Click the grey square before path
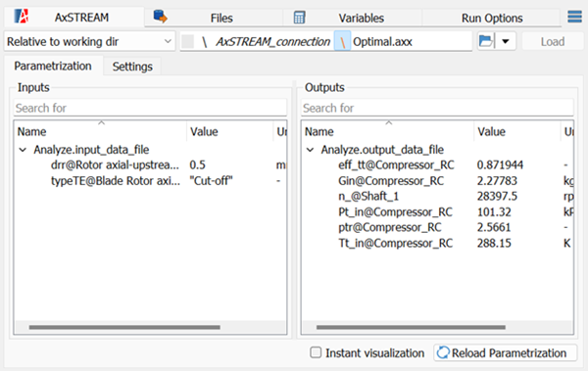 (x=187, y=41)
